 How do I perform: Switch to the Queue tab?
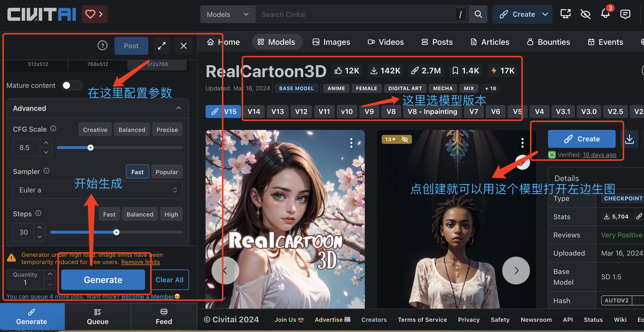click(x=98, y=317)
